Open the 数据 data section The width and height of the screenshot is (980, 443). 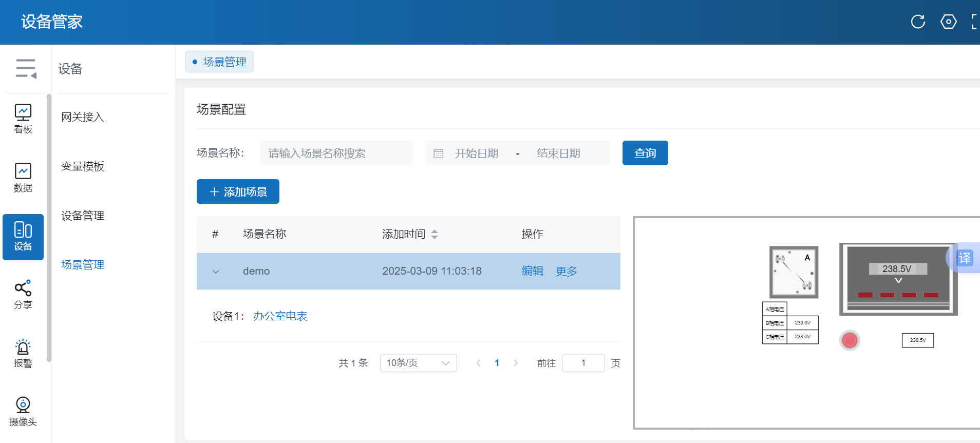click(23, 178)
